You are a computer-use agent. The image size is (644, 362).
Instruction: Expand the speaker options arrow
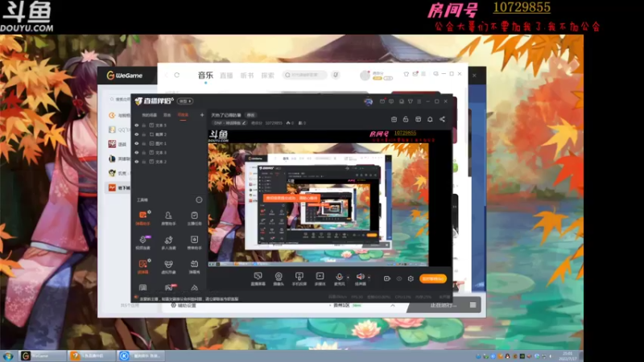(369, 277)
